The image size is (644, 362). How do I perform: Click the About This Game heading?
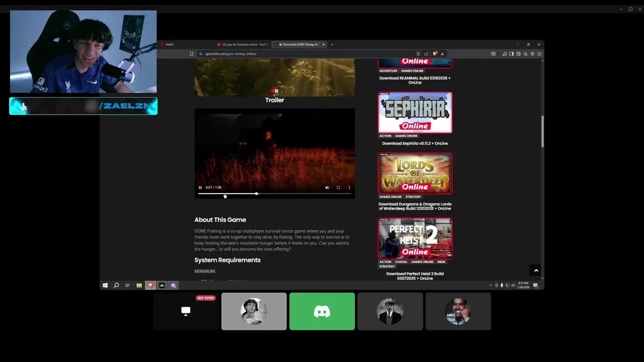click(x=220, y=220)
